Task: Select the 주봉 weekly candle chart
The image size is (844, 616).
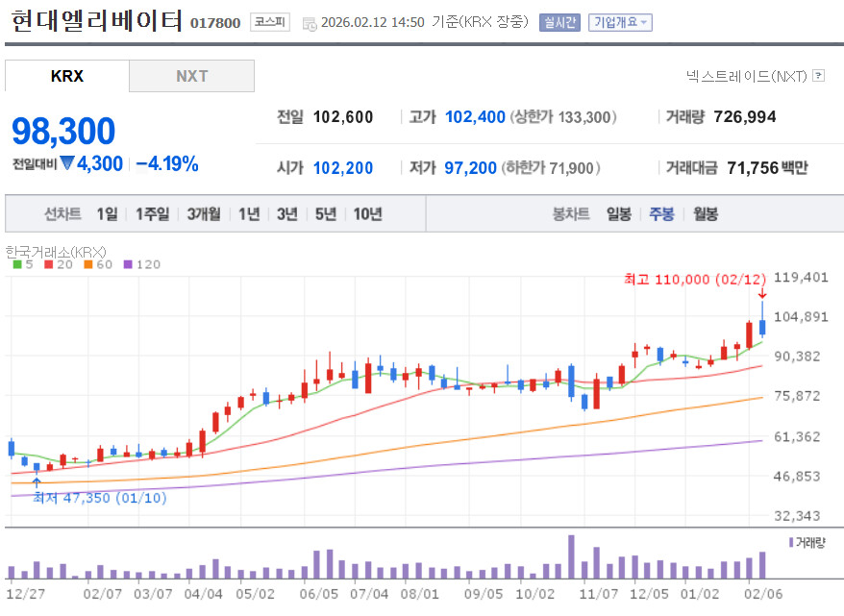Action: 661,214
